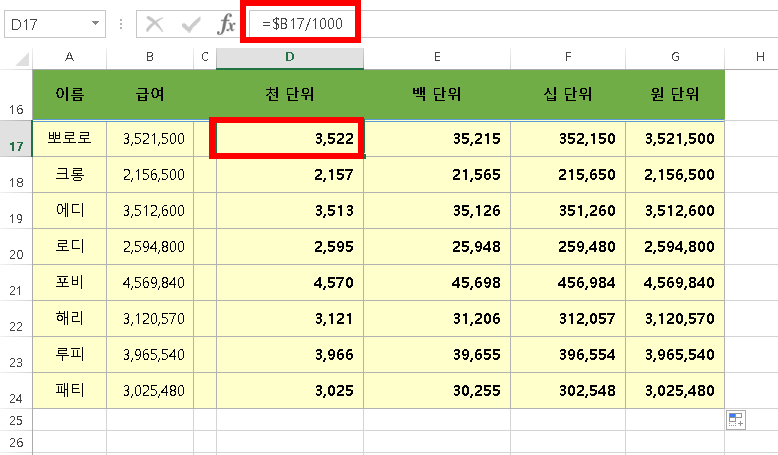Viewport: 778px width, 455px height.
Task: Click the Cancel (X) formula bar icon
Action: (x=155, y=24)
